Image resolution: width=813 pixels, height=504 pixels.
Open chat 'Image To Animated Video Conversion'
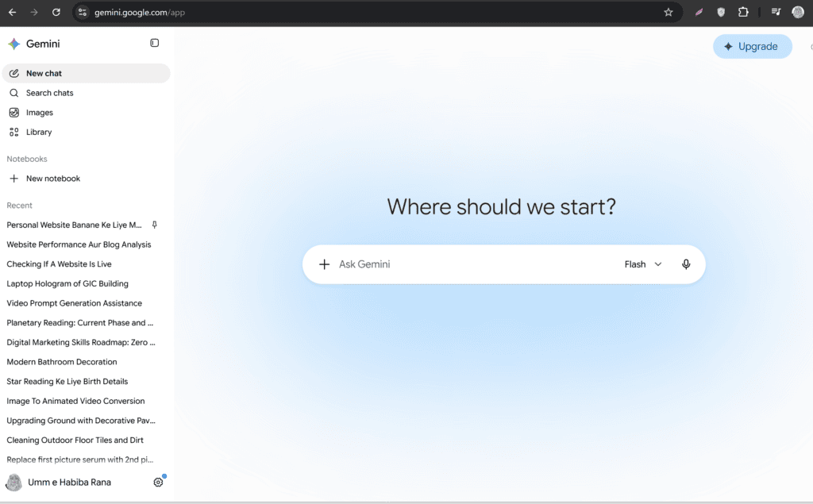75,402
